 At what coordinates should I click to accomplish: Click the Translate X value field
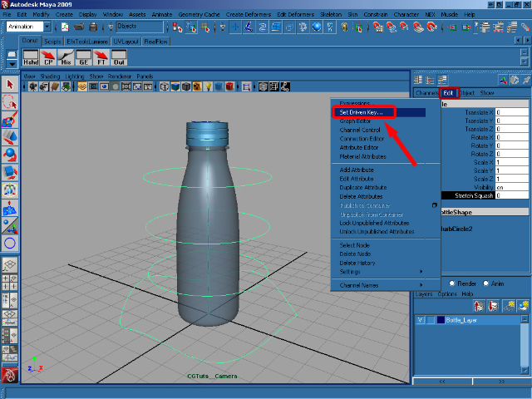(x=510, y=112)
